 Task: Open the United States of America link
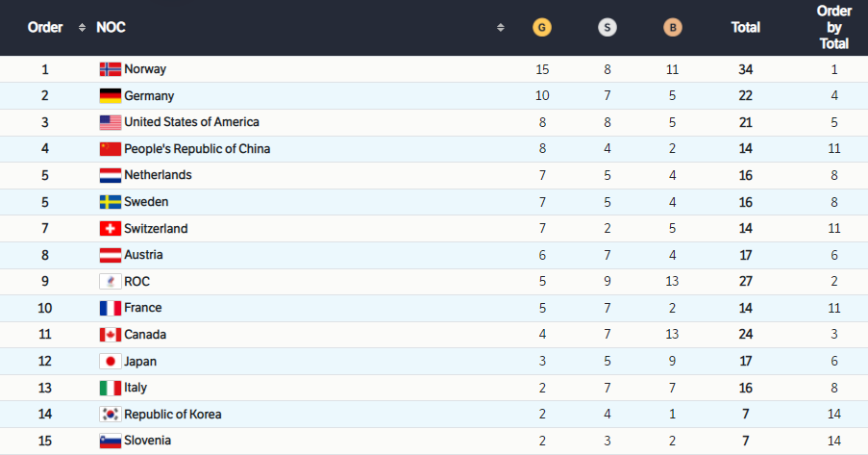pyautogui.click(x=191, y=122)
